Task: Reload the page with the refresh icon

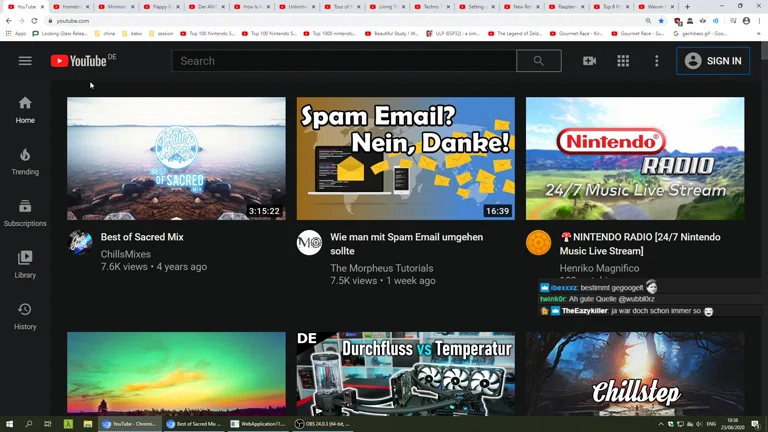Action: pos(34,21)
